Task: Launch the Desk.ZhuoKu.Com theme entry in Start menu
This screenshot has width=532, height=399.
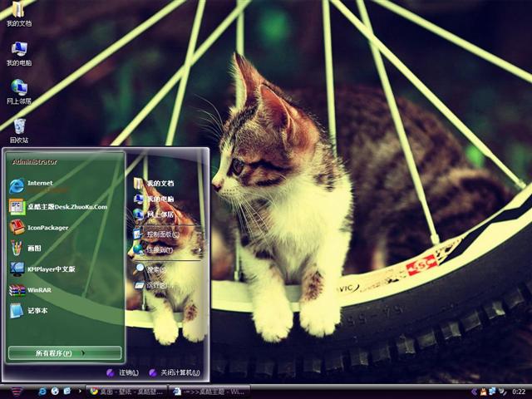Action: [x=58, y=207]
